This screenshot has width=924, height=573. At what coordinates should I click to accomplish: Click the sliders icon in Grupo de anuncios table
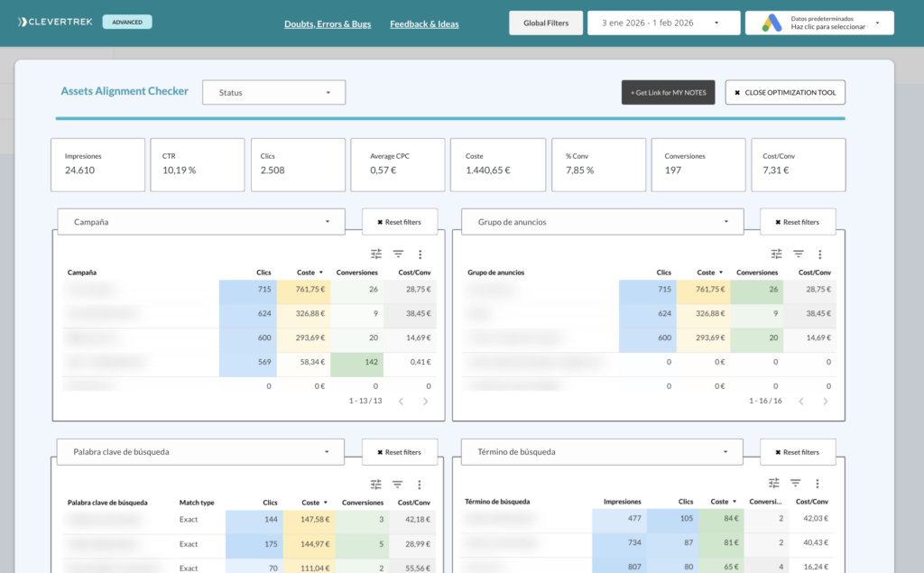(776, 254)
